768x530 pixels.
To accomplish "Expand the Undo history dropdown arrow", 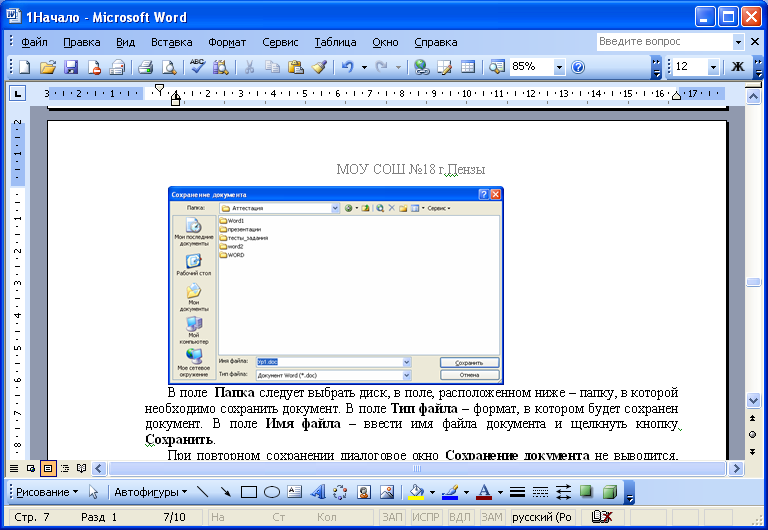I will [x=364, y=67].
